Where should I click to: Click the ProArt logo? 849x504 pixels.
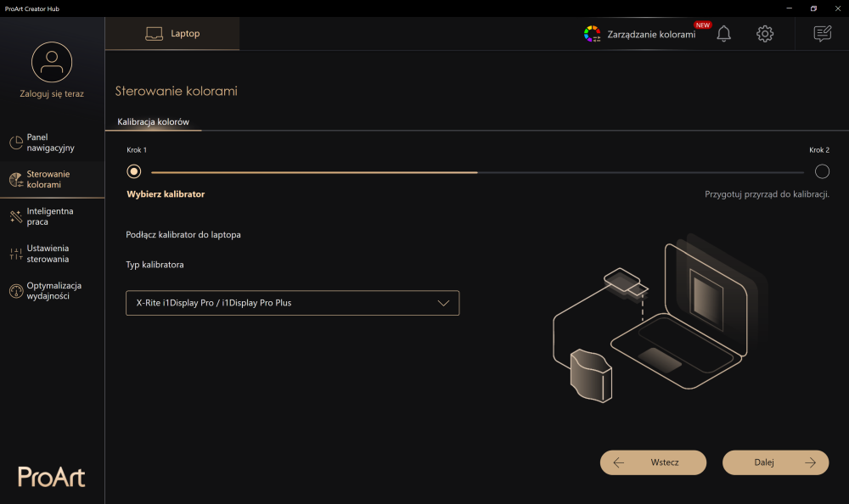point(52,477)
